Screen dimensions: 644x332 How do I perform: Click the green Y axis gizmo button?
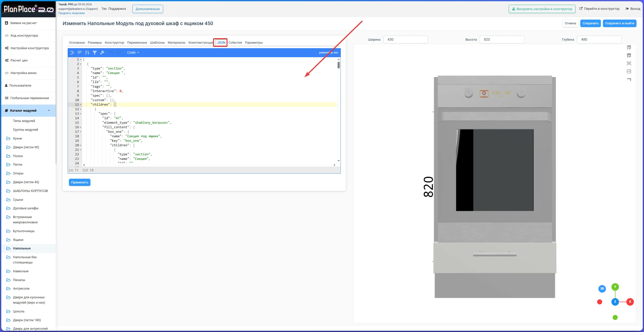tap(615, 287)
